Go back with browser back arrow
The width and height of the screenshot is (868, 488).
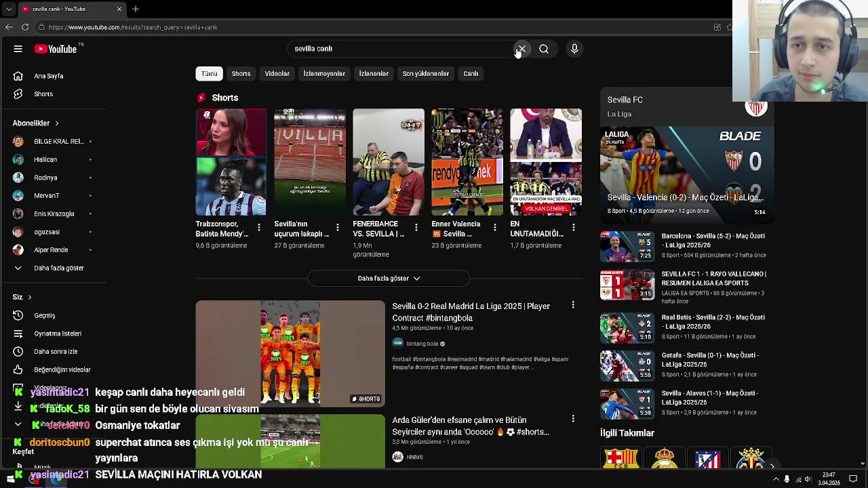[9, 27]
